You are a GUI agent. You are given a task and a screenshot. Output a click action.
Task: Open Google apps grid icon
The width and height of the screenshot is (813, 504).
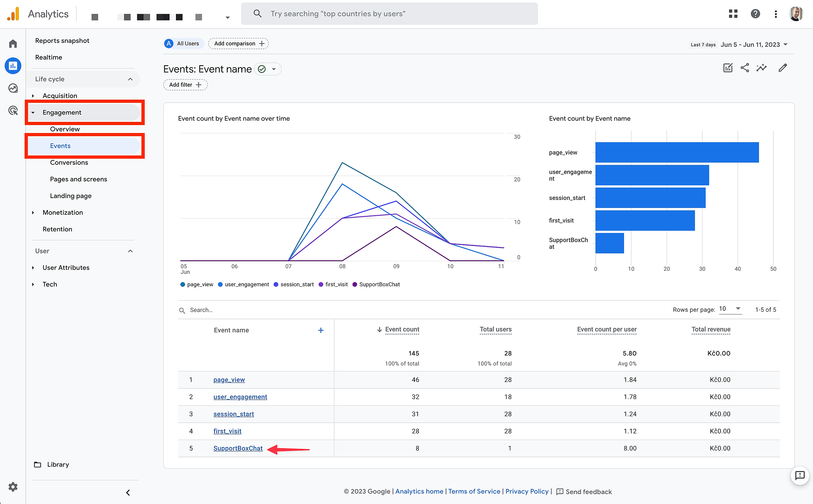pyautogui.click(x=733, y=14)
